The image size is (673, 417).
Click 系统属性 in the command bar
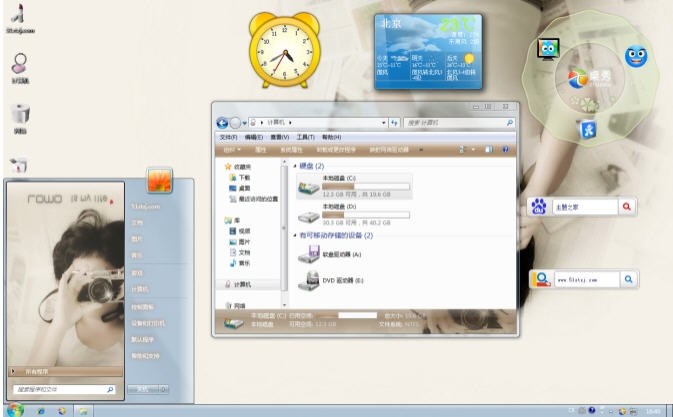tap(291, 150)
